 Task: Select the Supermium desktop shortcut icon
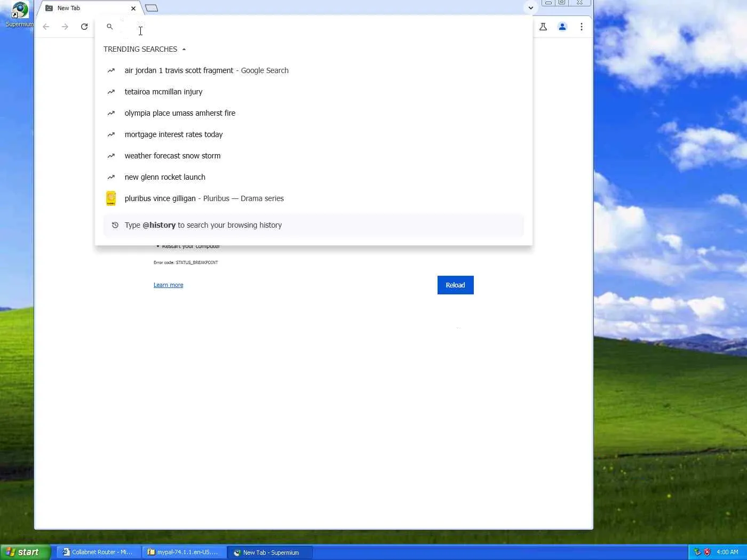pyautogui.click(x=19, y=15)
